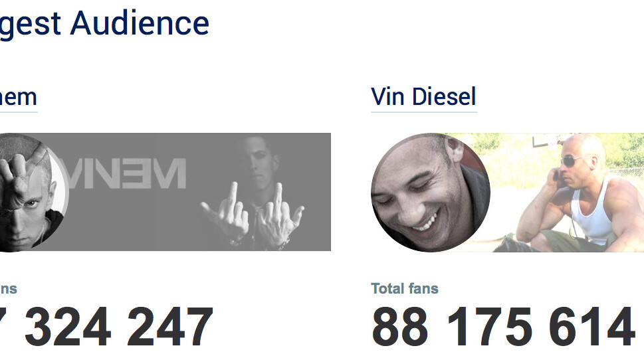Click the cut-off fans label under Eminem
Screen dimensions: 644x362
point(9,288)
